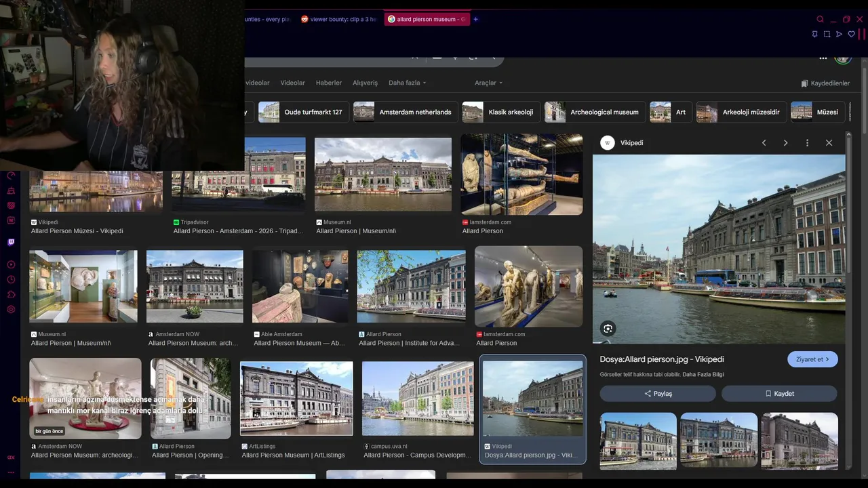Screen dimensions: 868x488
Task: Go to previous image in the preview panel
Action: (x=764, y=143)
